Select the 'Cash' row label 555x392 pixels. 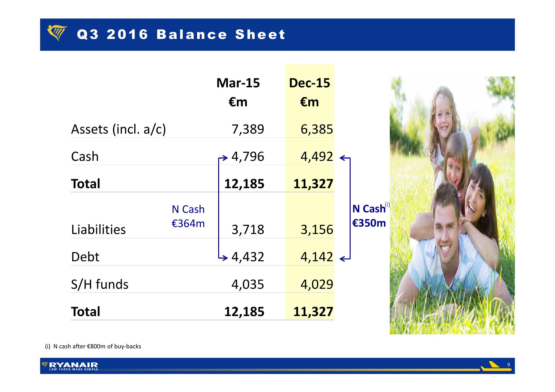pyautogui.click(x=85, y=156)
